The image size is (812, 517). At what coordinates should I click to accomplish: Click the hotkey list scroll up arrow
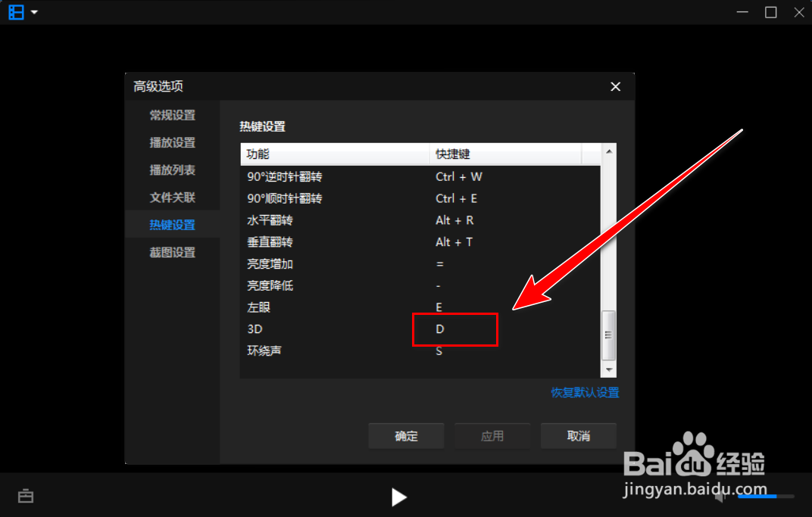[x=609, y=151]
